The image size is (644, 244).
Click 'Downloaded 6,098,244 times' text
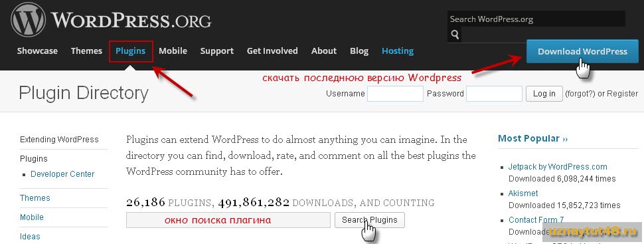[x=562, y=179]
